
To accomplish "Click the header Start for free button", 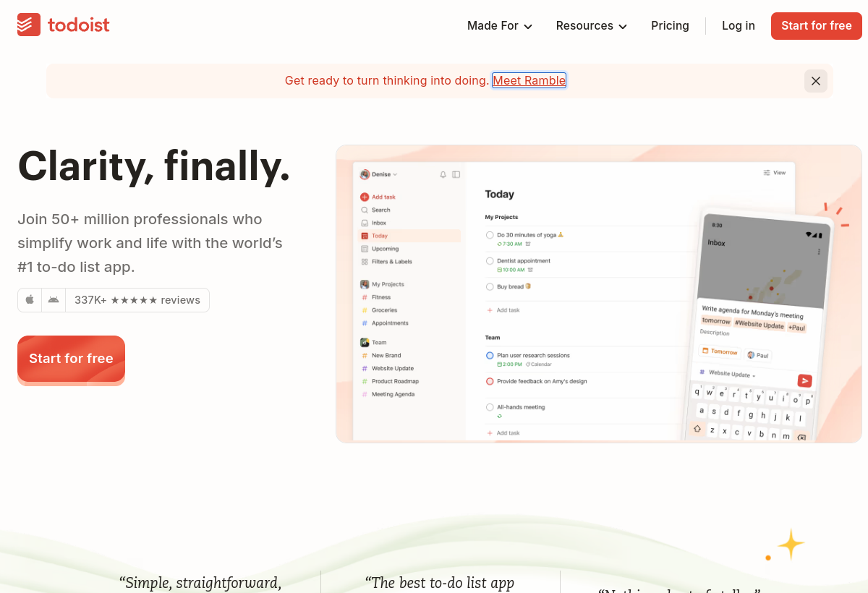I will pos(817,26).
